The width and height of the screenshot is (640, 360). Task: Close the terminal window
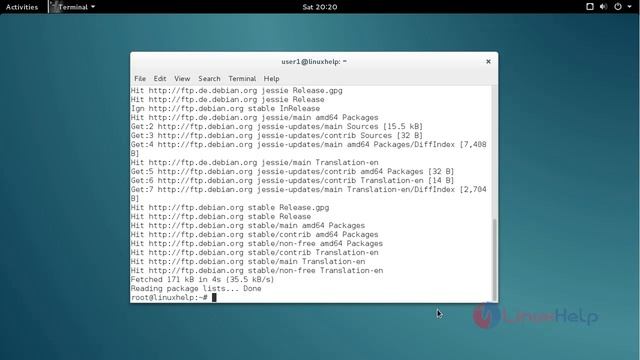tap(488, 62)
